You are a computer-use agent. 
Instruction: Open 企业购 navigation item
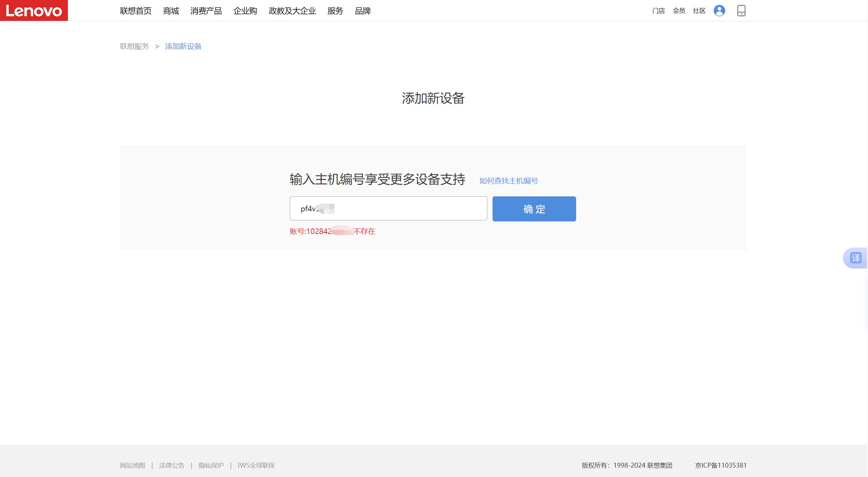tap(245, 11)
